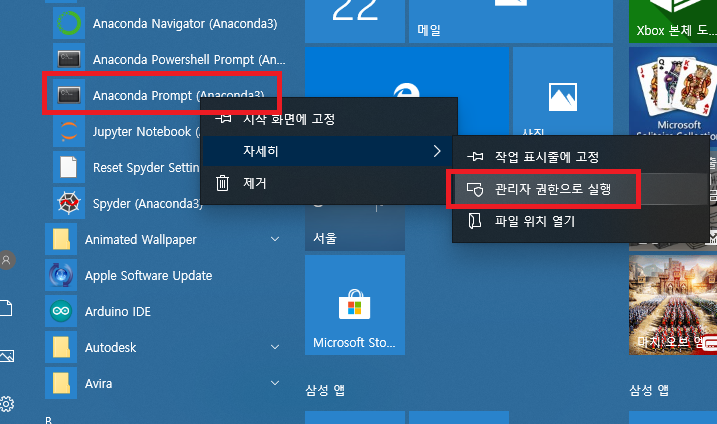Click the user account avatar
Image resolution: width=717 pixels, height=424 pixels.
coord(7,260)
